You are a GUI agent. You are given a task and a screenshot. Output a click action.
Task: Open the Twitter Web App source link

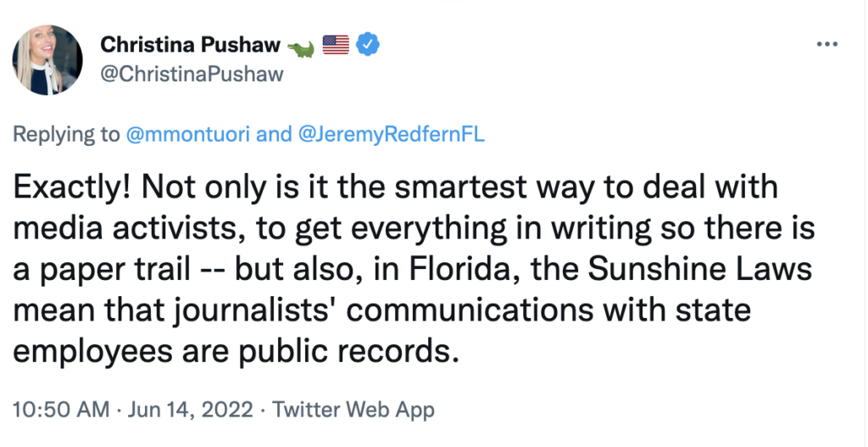coord(353,411)
